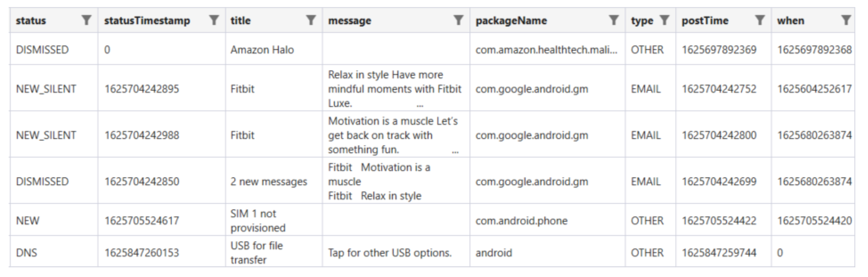The height and width of the screenshot is (277, 868).
Task: Click the com.amazon.healthtech package name cell
Action: [546, 50]
